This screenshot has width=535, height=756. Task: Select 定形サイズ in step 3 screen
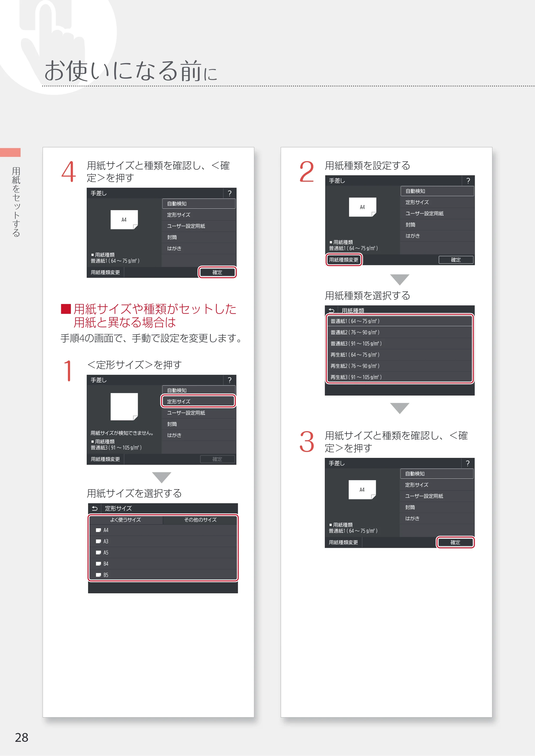(x=437, y=485)
